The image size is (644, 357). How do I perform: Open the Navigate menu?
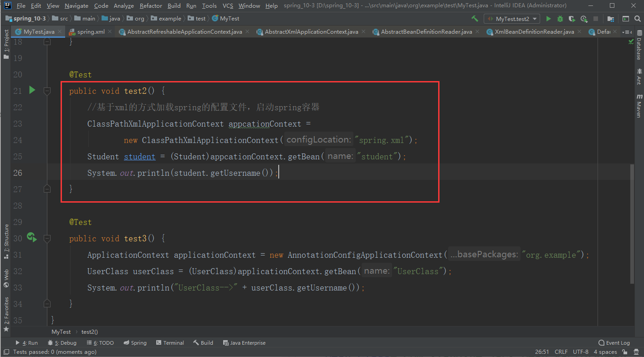[x=77, y=5]
